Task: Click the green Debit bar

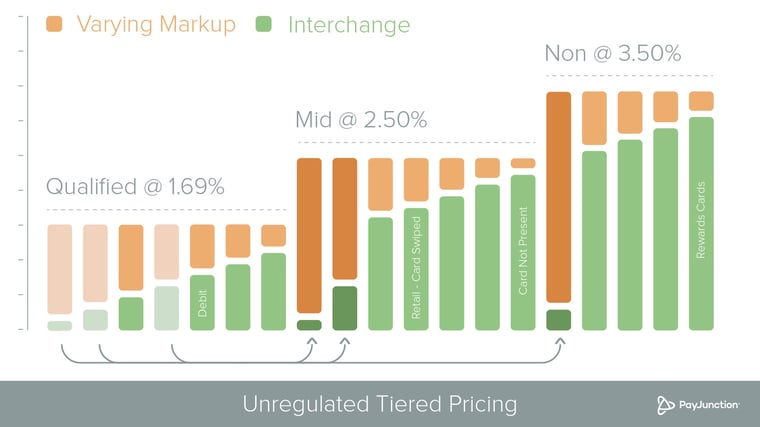Action: (202, 302)
